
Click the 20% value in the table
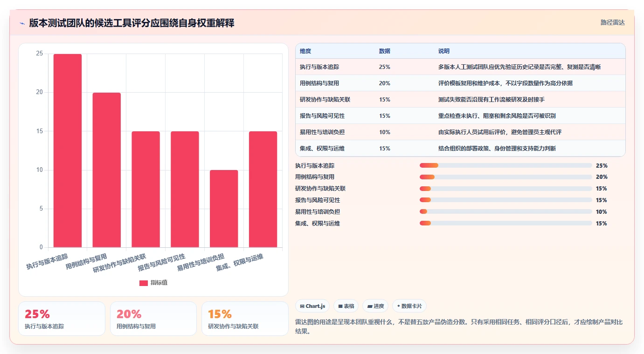pyautogui.click(x=385, y=83)
